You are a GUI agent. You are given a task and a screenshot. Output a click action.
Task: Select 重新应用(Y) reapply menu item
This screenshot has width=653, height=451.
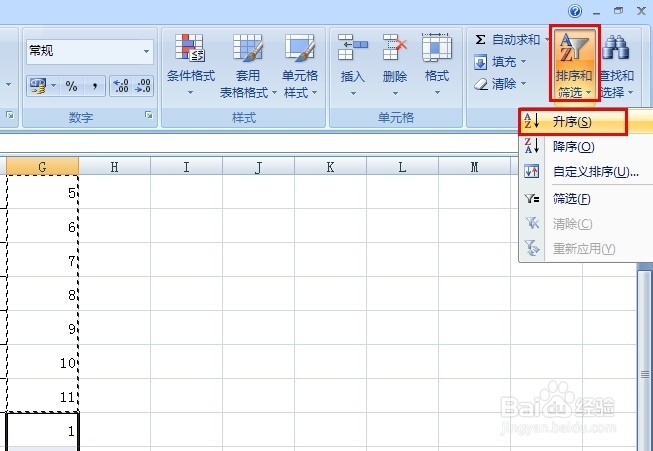(x=586, y=249)
